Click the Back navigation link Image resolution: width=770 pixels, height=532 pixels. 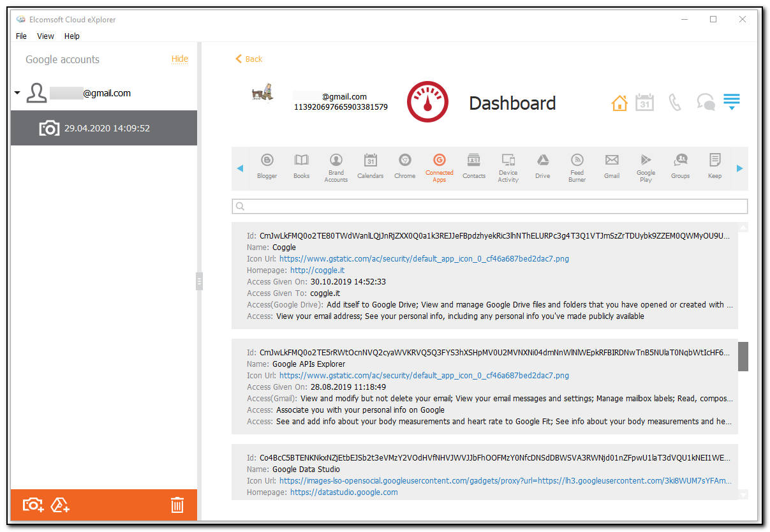[x=248, y=59]
